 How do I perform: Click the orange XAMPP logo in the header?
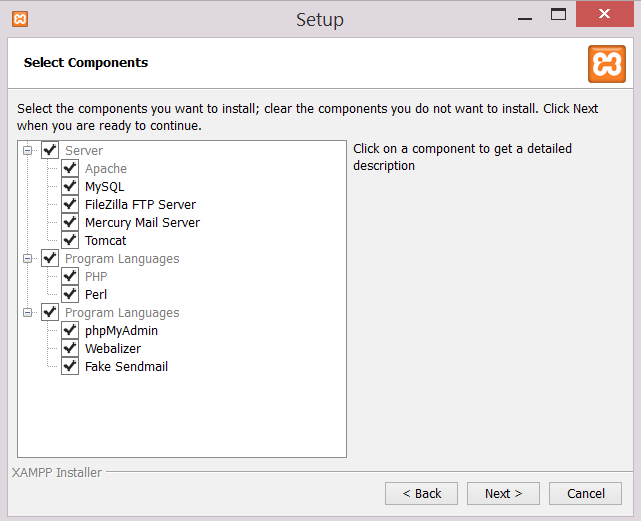606,63
